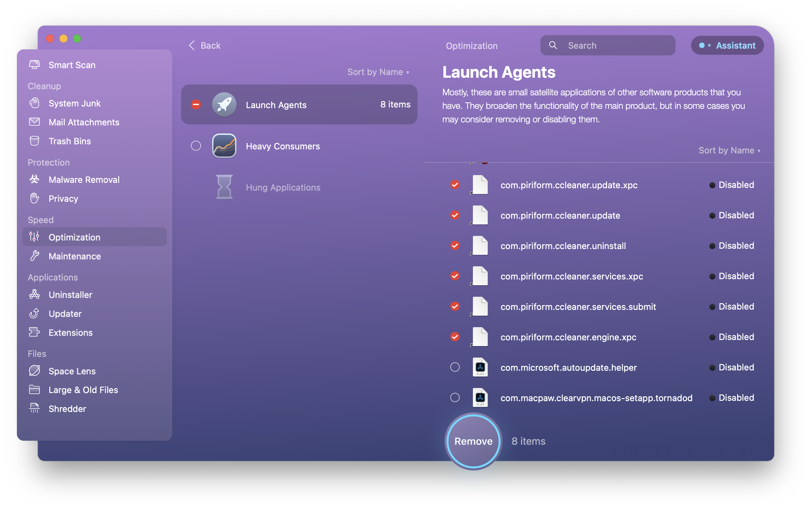Viewport: 812px width, 511px height.
Task: Deselect all Launch Agents with the red minus
Action: point(196,105)
